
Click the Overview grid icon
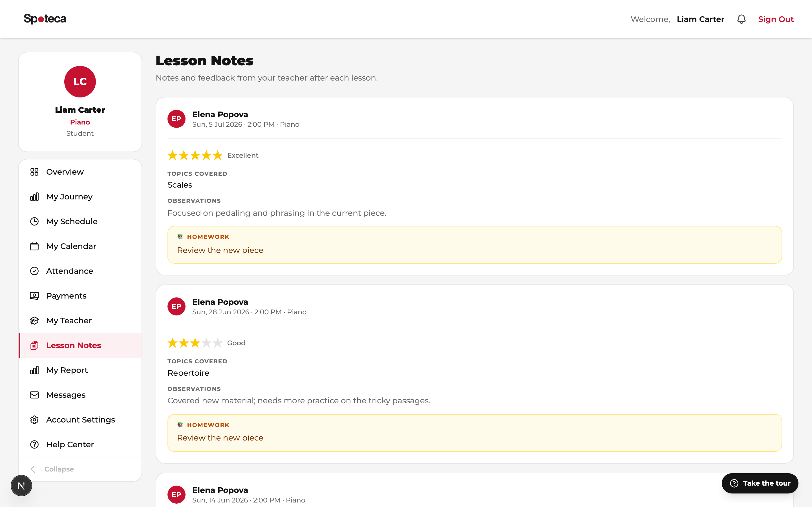click(x=34, y=172)
